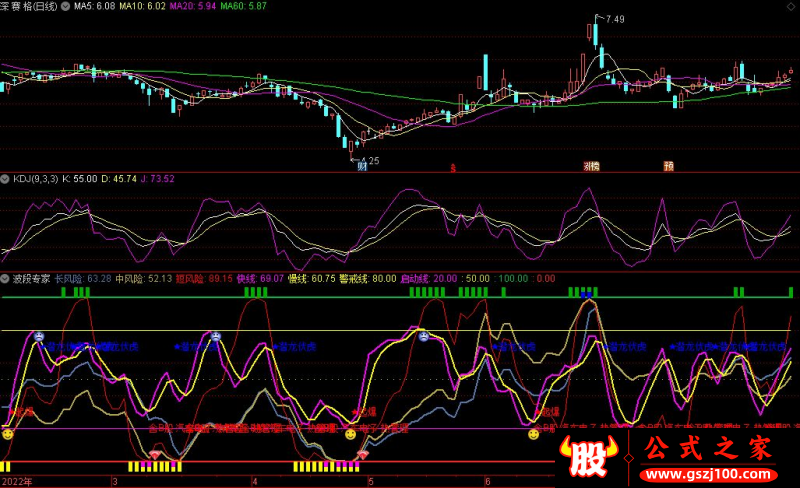The height and width of the screenshot is (488, 800).
Task: Click the month 5 marker on time axis
Action: click(x=371, y=481)
